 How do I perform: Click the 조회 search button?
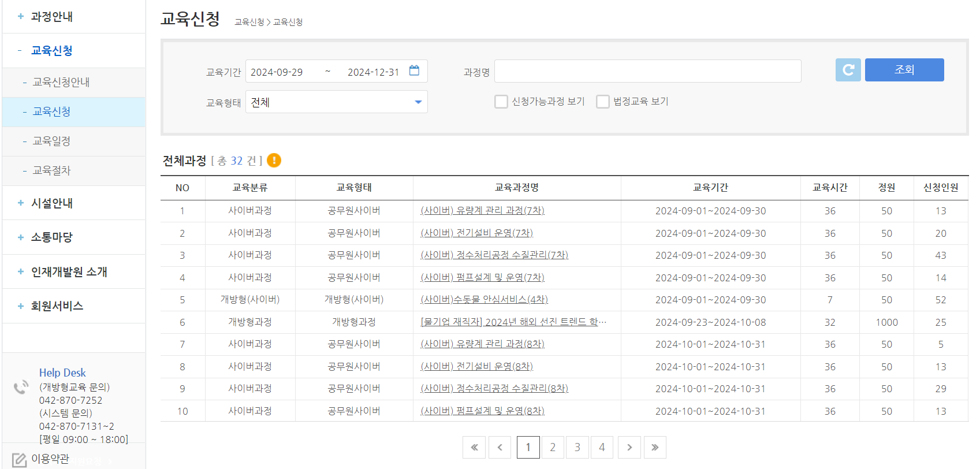904,70
